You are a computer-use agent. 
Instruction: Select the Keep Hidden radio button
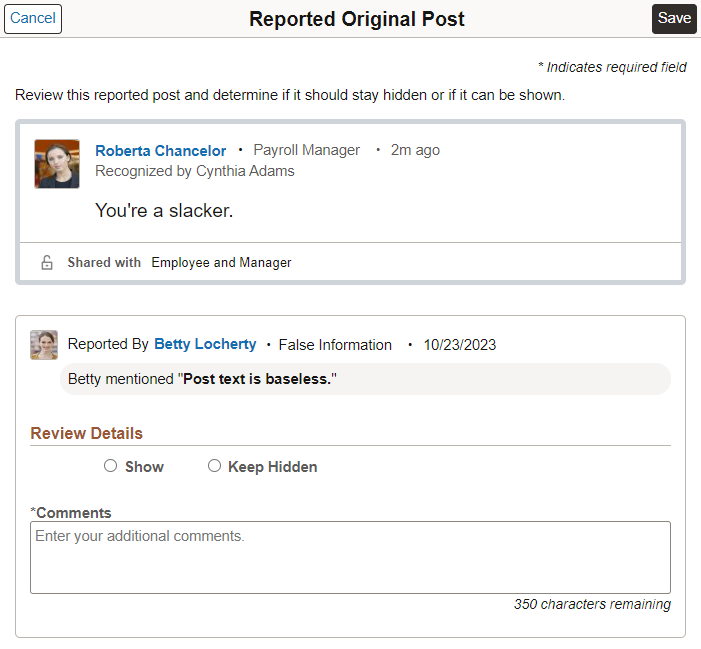pos(215,466)
